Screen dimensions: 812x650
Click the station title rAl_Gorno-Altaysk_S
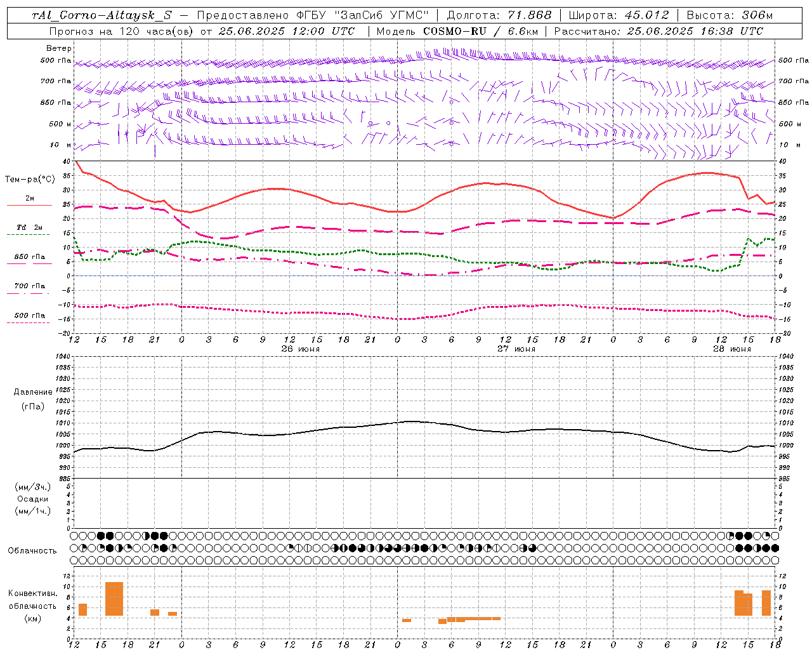101,15
